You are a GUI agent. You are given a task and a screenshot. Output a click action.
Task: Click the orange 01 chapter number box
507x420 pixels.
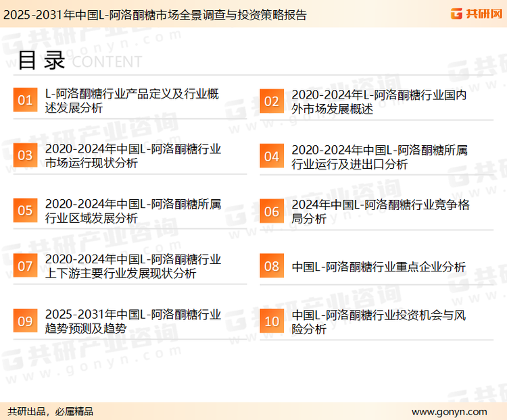(25, 100)
